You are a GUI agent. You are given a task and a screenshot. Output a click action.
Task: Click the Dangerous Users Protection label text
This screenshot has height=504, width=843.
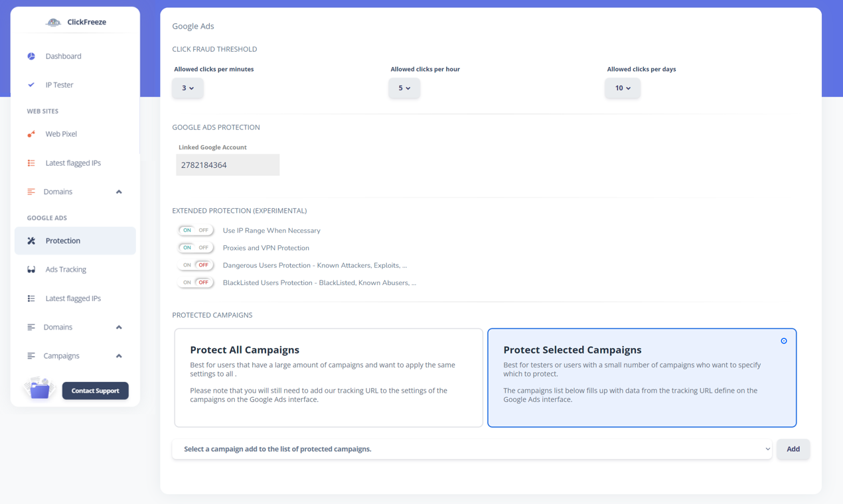(315, 265)
